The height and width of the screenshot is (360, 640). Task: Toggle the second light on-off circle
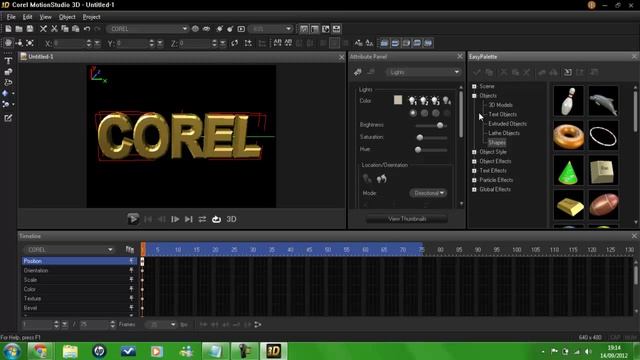[x=424, y=113]
